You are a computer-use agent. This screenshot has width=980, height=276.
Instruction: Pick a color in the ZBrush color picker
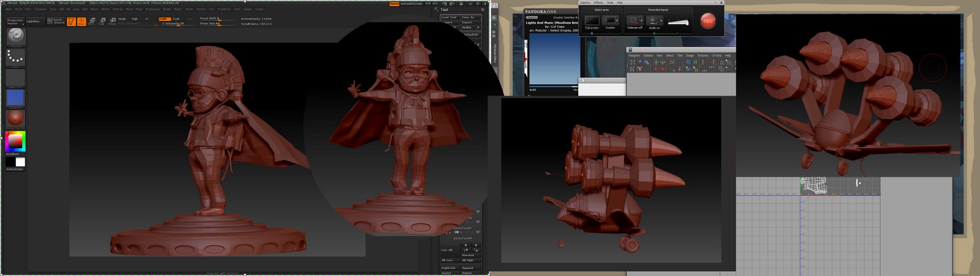click(x=15, y=142)
